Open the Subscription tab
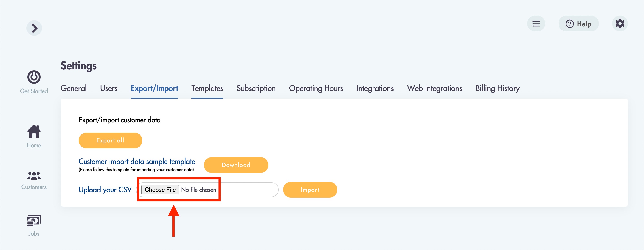The width and height of the screenshot is (644, 250). (256, 88)
